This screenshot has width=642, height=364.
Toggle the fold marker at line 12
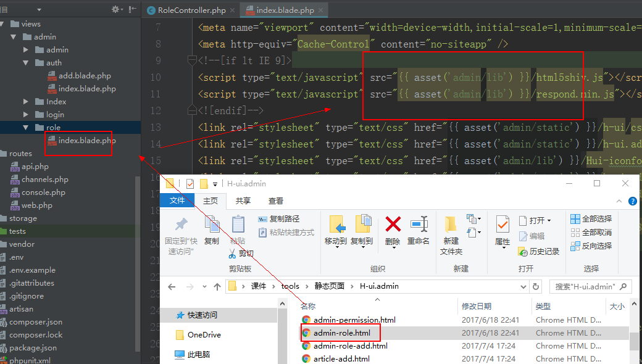point(193,110)
